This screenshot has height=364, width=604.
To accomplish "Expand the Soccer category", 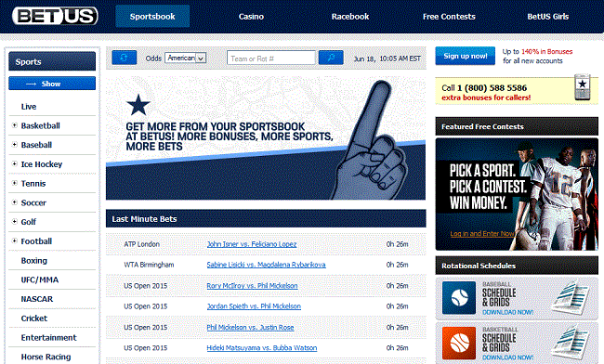I will tap(14, 202).
